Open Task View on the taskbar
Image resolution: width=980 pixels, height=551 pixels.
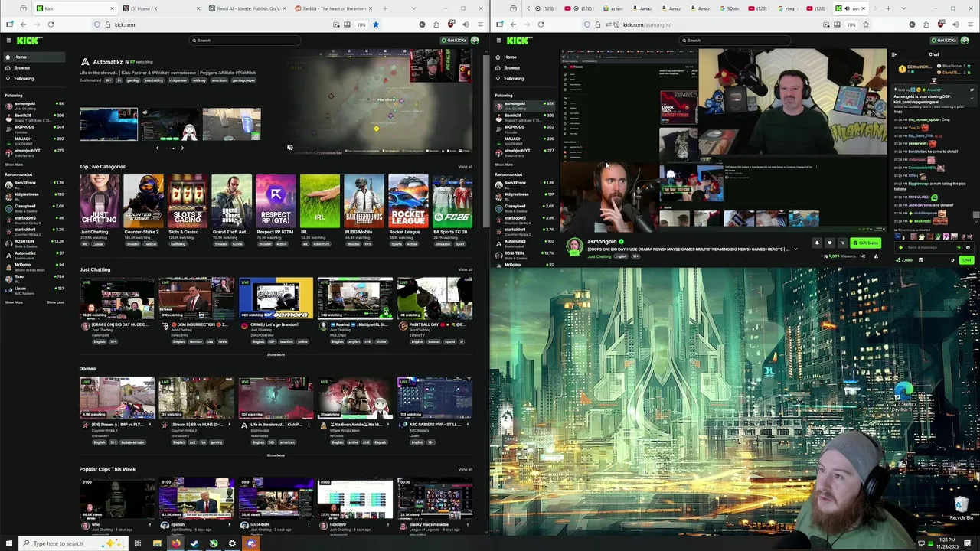coord(137,543)
